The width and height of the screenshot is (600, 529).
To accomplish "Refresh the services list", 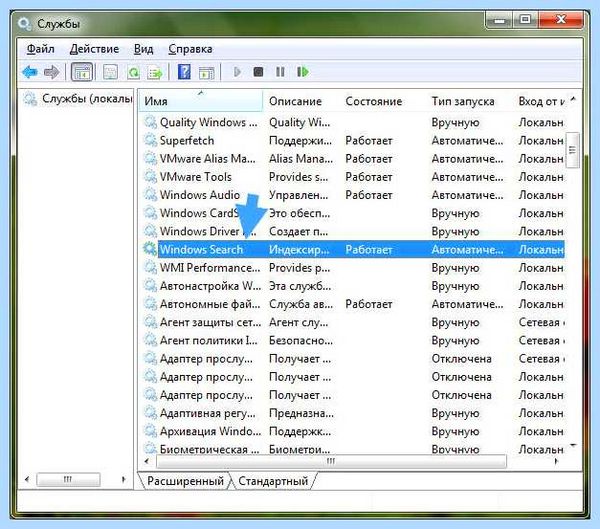I will click(133, 72).
